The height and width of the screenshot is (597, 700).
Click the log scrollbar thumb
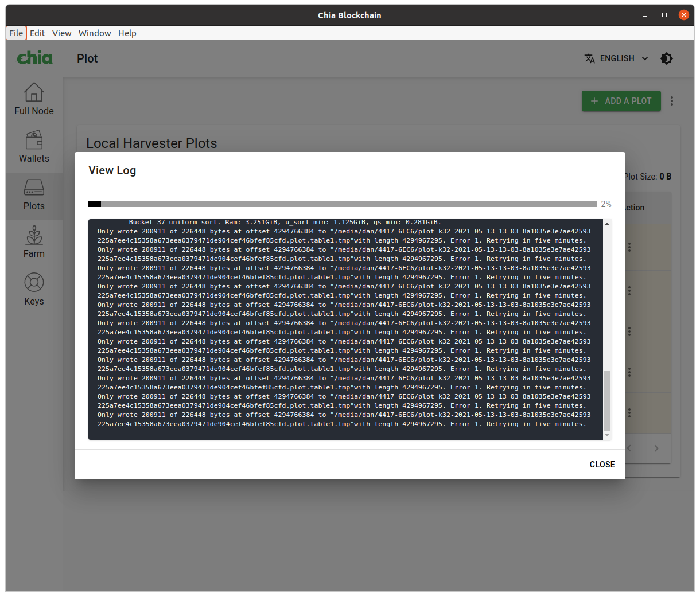pyautogui.click(x=608, y=401)
